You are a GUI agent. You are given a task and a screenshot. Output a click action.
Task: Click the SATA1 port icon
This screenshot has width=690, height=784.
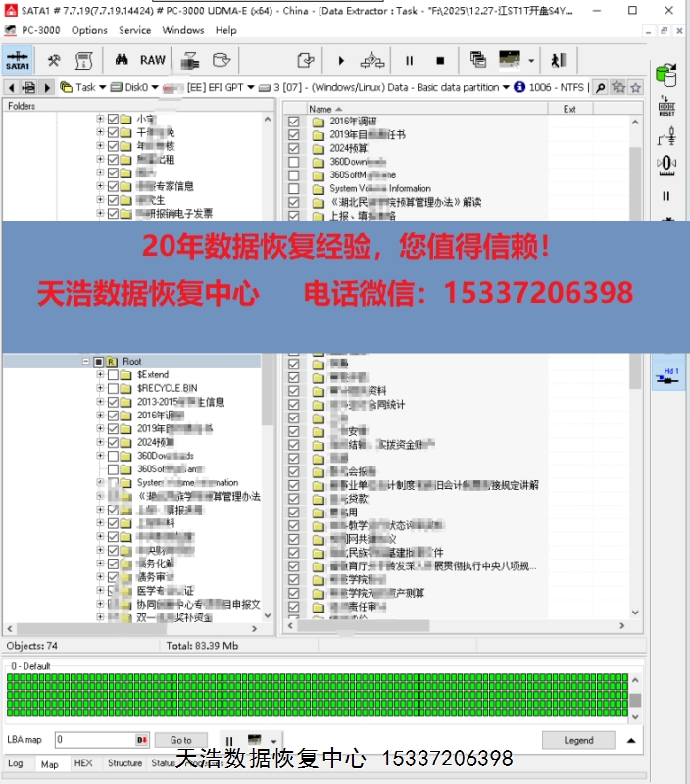click(x=18, y=59)
